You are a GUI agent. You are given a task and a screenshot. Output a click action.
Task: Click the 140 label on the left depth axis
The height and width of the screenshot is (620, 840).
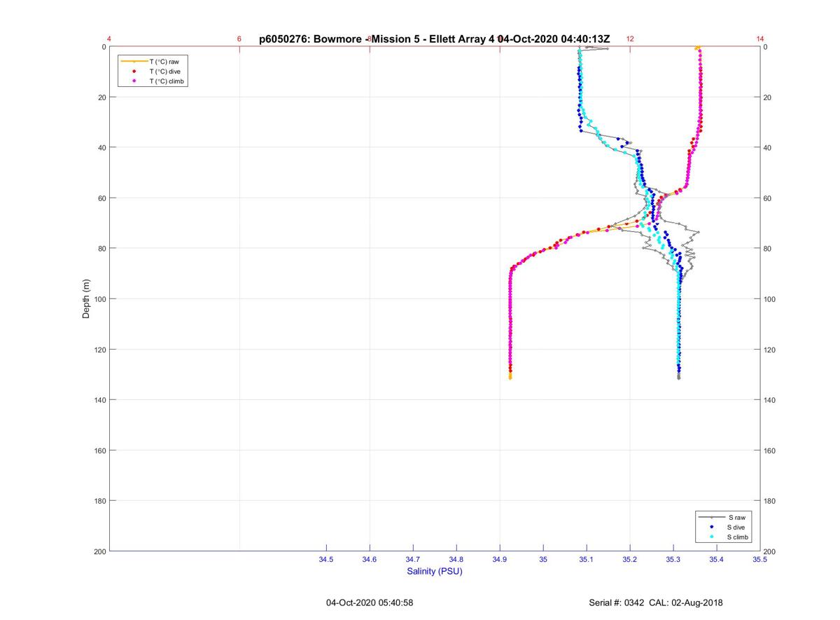point(99,400)
